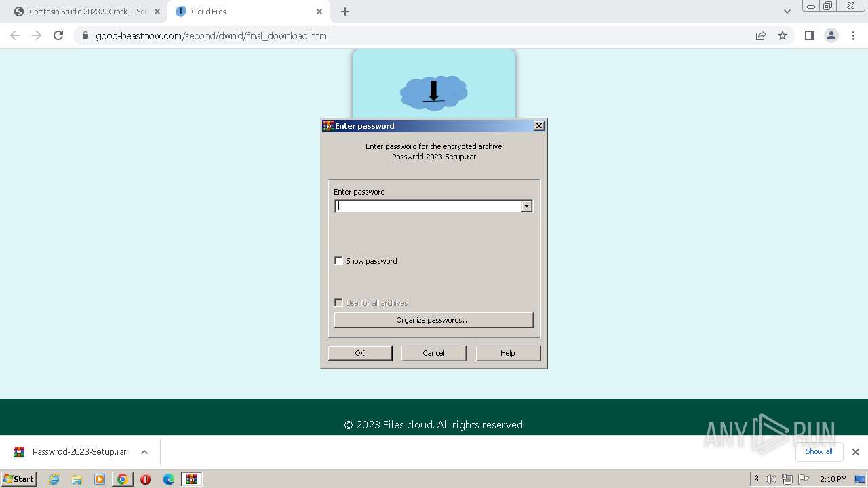Viewport: 868px width, 488px height.
Task: Click the browser back arrow
Action: (x=15, y=35)
